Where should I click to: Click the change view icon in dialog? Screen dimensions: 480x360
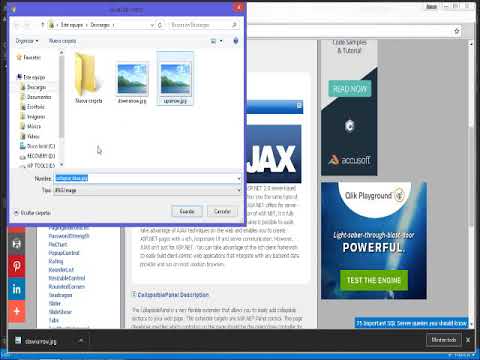[214, 41]
